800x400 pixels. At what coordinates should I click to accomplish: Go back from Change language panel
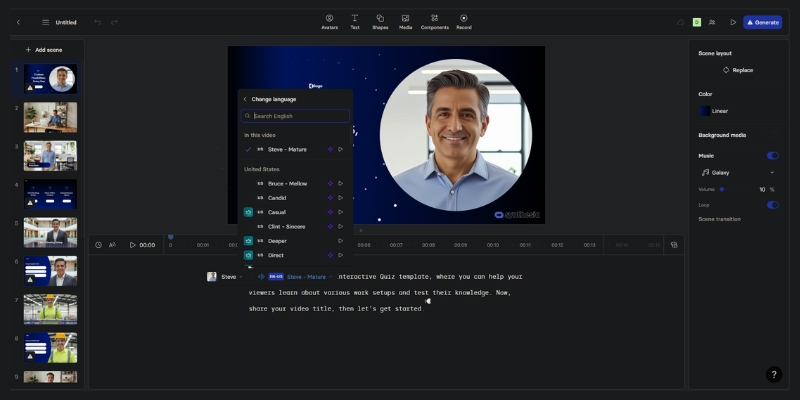[x=245, y=99]
